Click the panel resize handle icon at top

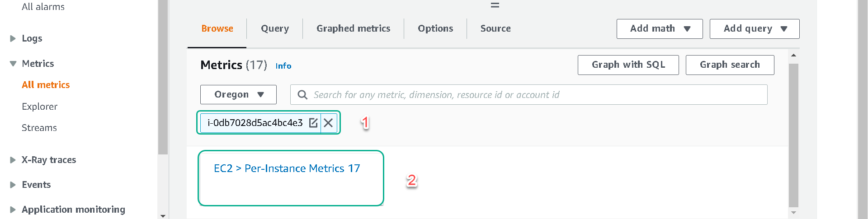point(495,5)
